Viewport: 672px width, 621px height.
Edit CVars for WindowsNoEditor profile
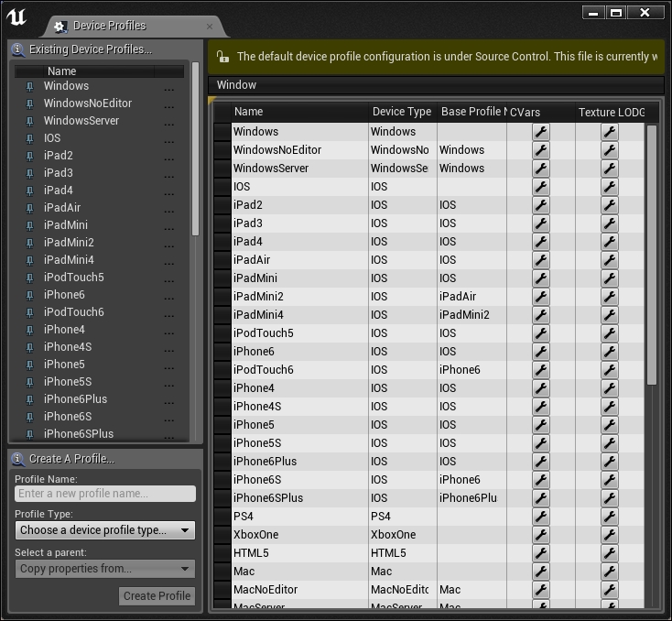tap(541, 150)
